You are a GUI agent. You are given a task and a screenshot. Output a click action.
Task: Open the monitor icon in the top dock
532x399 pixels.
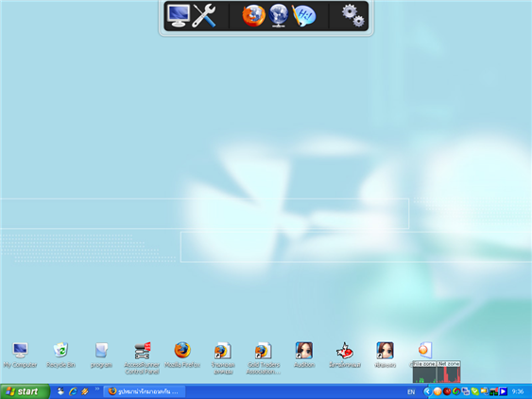point(179,16)
